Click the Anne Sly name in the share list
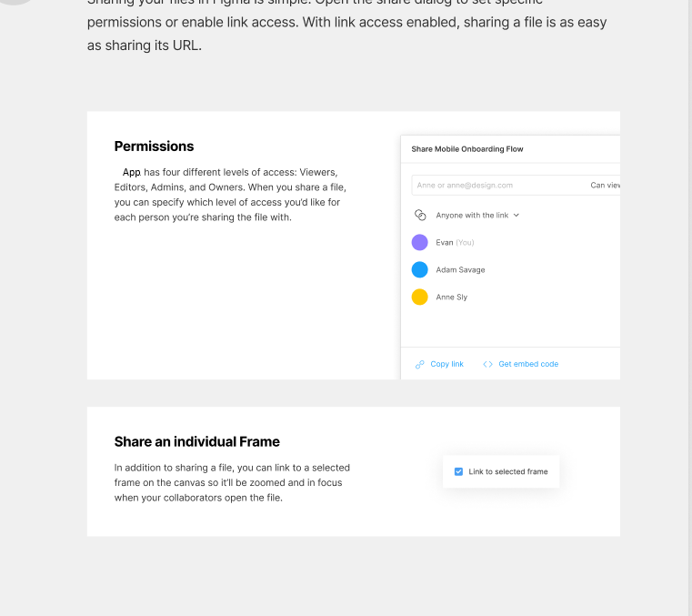Screen dimensions: 692x616 (x=451, y=298)
